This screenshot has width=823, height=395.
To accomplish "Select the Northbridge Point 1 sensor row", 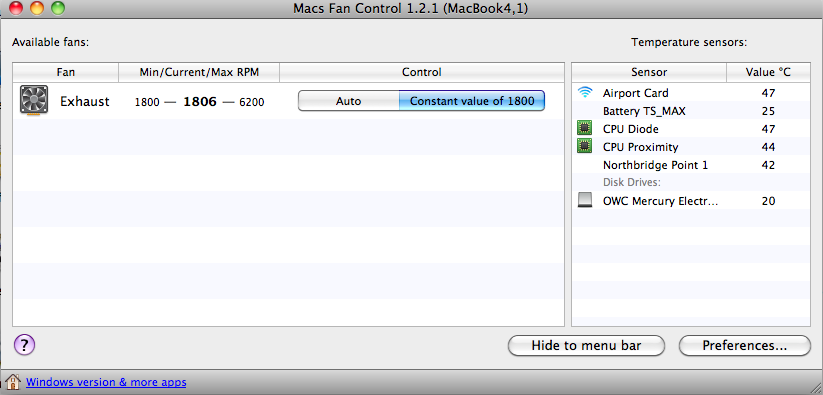I will [x=691, y=165].
